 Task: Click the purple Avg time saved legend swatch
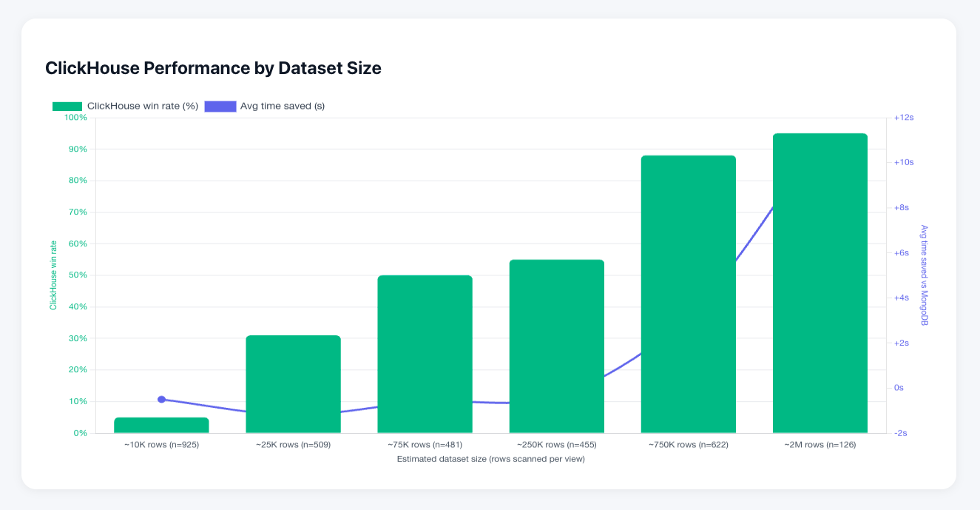(220, 106)
